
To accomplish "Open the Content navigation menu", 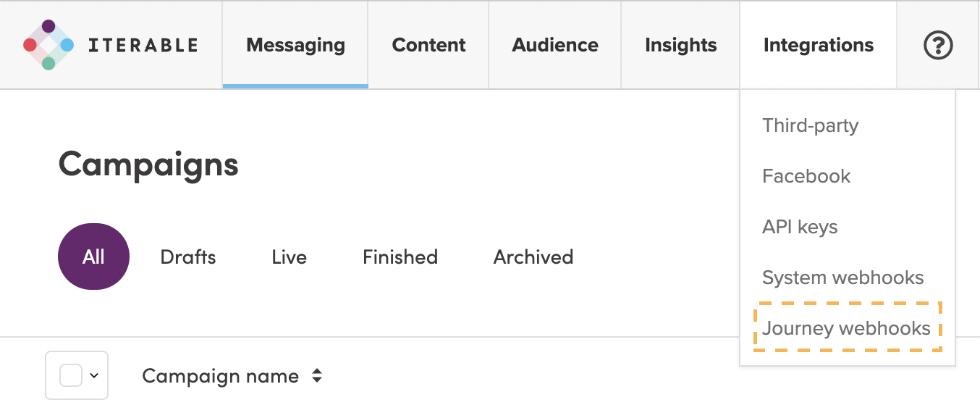I will pyautogui.click(x=428, y=45).
